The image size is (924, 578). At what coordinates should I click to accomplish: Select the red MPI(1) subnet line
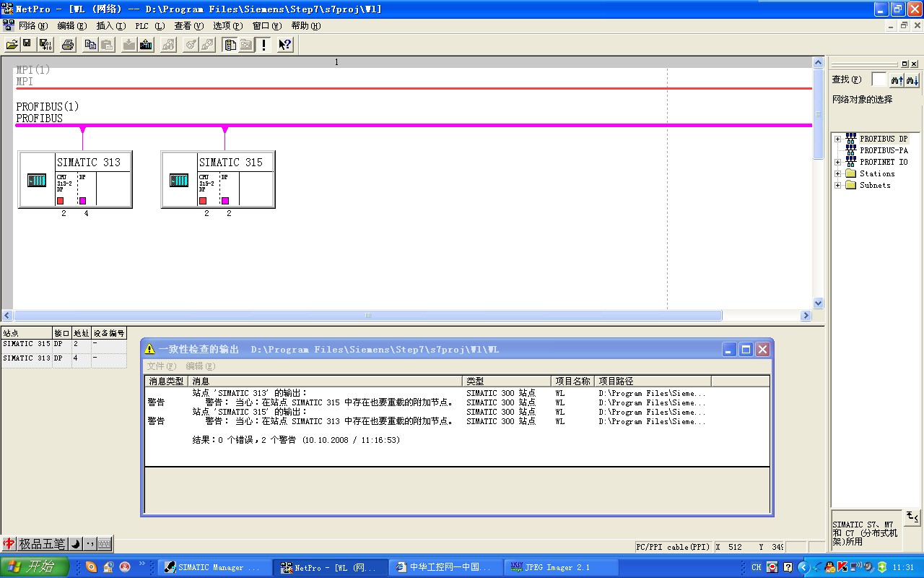[413, 88]
